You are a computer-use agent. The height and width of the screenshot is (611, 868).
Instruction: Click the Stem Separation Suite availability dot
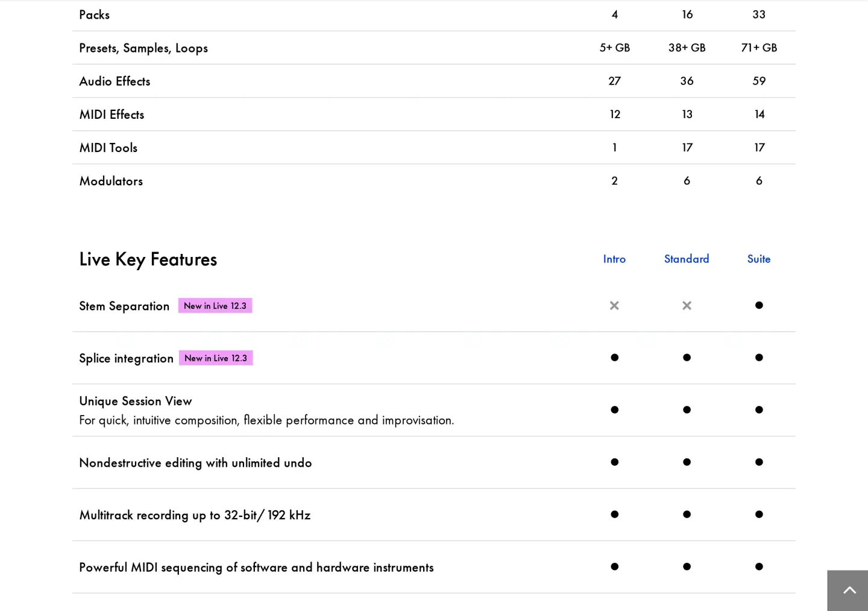pyautogui.click(x=759, y=305)
